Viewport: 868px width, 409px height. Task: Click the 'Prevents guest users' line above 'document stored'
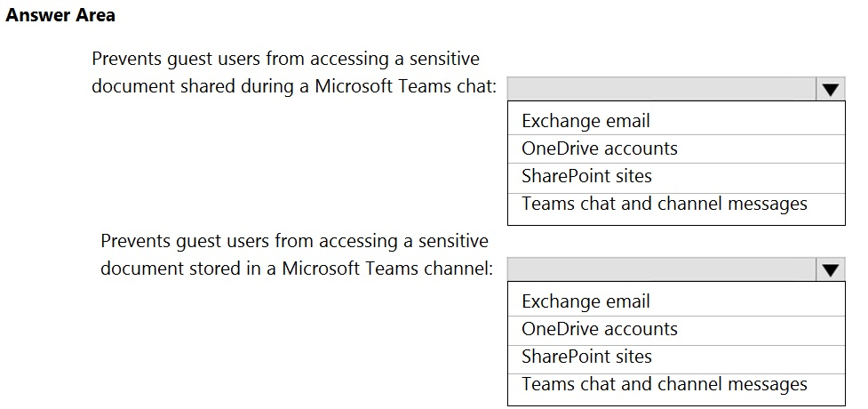pos(294,241)
